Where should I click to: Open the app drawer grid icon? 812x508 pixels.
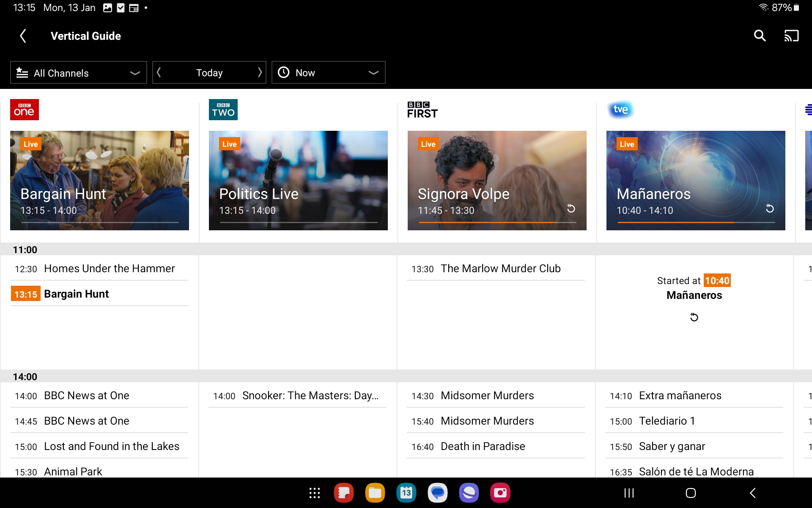314,493
